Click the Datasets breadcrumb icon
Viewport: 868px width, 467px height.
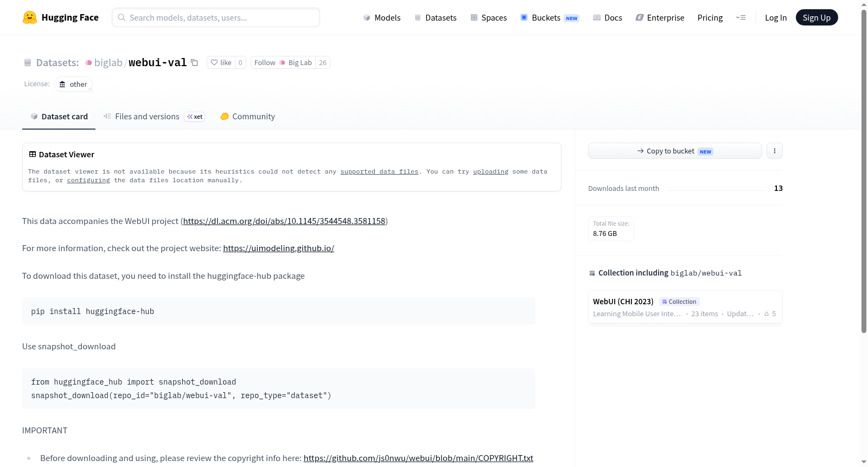coord(28,62)
